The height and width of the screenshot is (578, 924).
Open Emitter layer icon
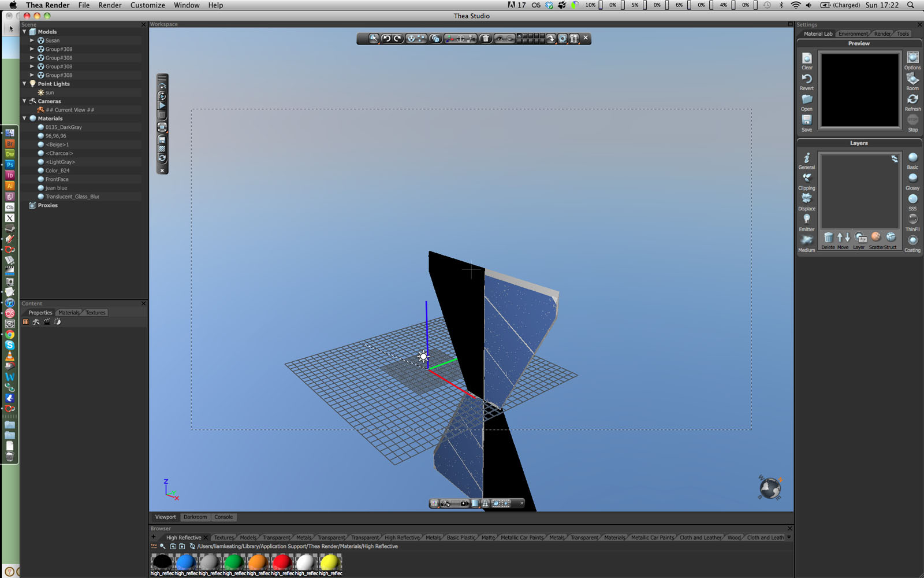[x=807, y=223]
